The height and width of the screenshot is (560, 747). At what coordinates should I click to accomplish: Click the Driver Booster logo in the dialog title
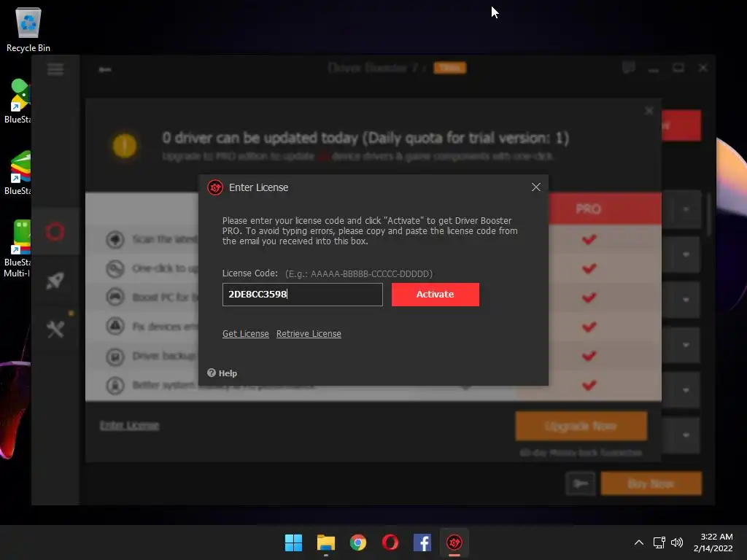pyautogui.click(x=215, y=187)
